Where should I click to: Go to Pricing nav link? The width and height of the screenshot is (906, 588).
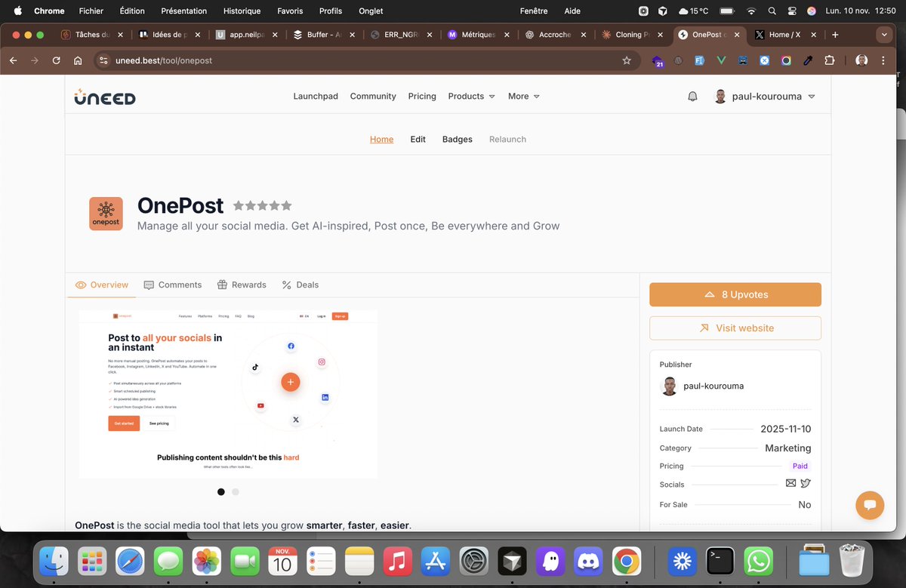point(422,97)
